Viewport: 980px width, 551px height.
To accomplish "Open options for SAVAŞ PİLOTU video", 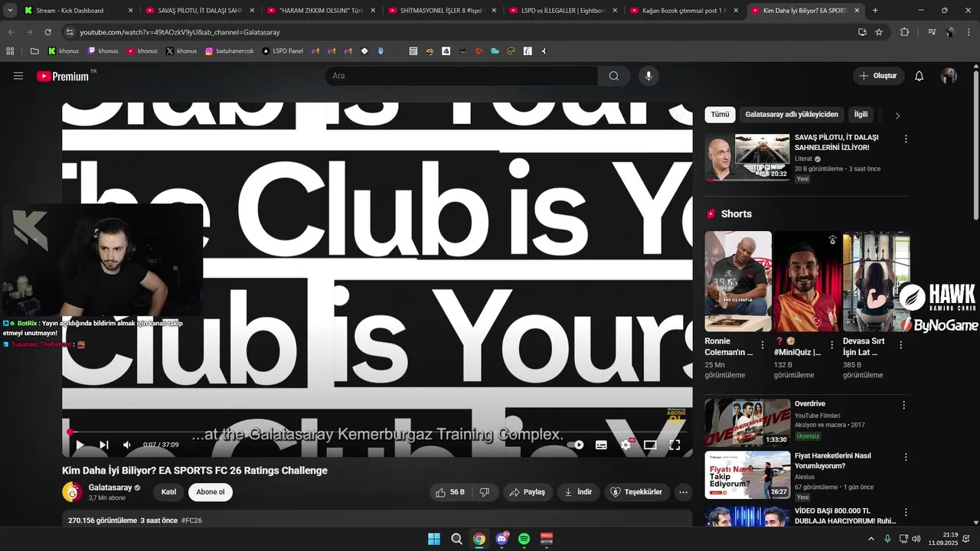I will (x=906, y=139).
